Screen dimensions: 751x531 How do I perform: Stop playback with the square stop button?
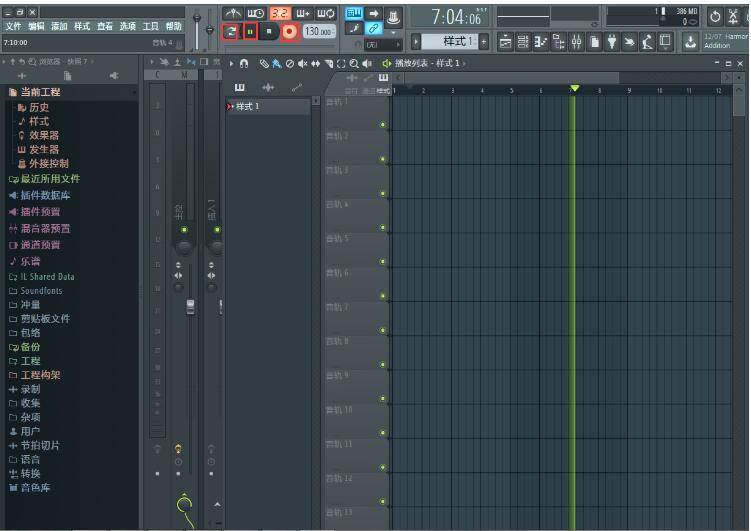pos(269,32)
